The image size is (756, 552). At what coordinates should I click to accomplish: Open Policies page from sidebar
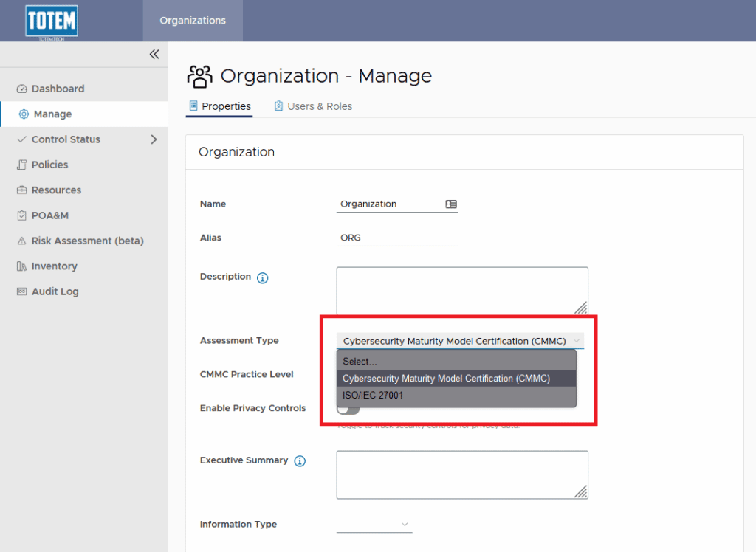(84, 165)
